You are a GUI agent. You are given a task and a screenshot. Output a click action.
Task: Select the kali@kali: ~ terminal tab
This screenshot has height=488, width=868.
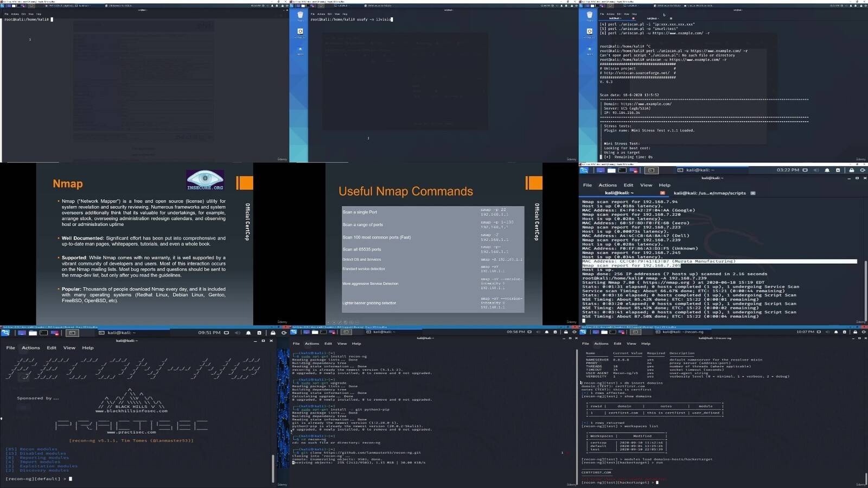(620, 193)
